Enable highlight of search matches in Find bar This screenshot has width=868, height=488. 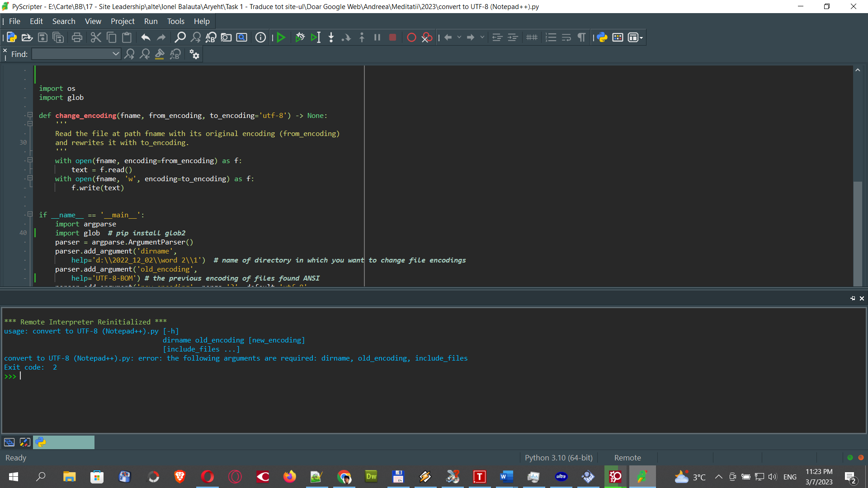[160, 54]
